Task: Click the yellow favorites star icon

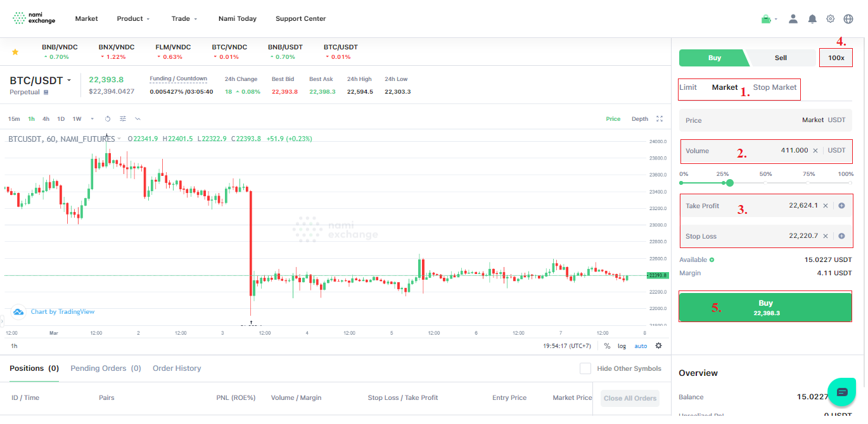Action: tap(15, 52)
